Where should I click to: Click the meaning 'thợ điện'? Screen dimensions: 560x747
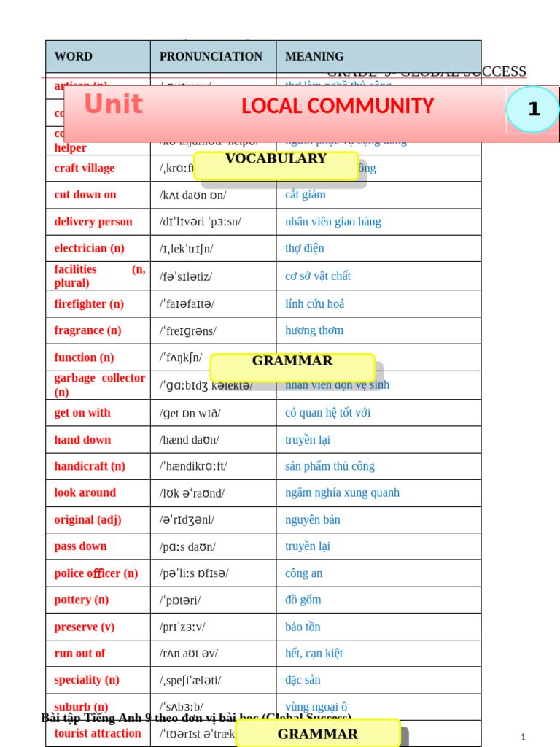[x=304, y=248]
